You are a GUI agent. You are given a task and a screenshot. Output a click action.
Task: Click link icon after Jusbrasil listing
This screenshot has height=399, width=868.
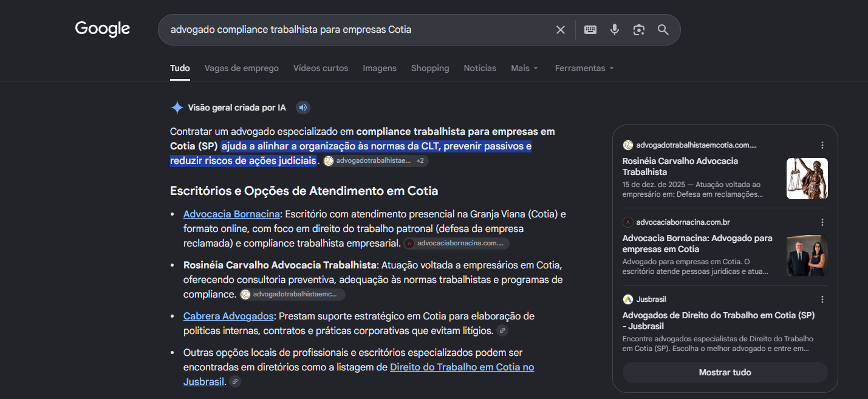tap(235, 382)
